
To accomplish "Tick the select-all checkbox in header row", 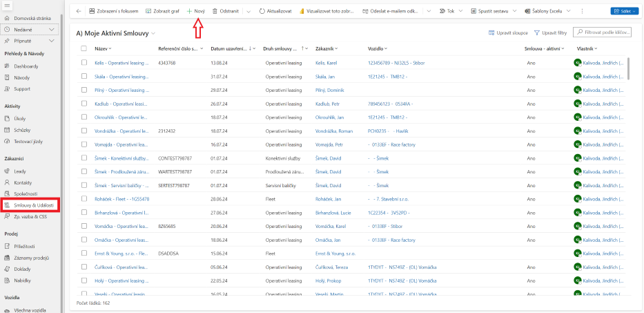I will click(84, 48).
